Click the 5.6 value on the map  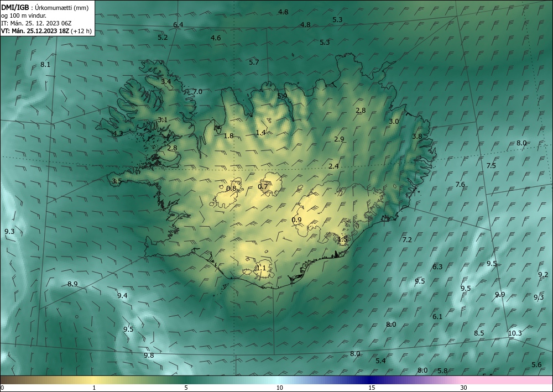(536, 364)
